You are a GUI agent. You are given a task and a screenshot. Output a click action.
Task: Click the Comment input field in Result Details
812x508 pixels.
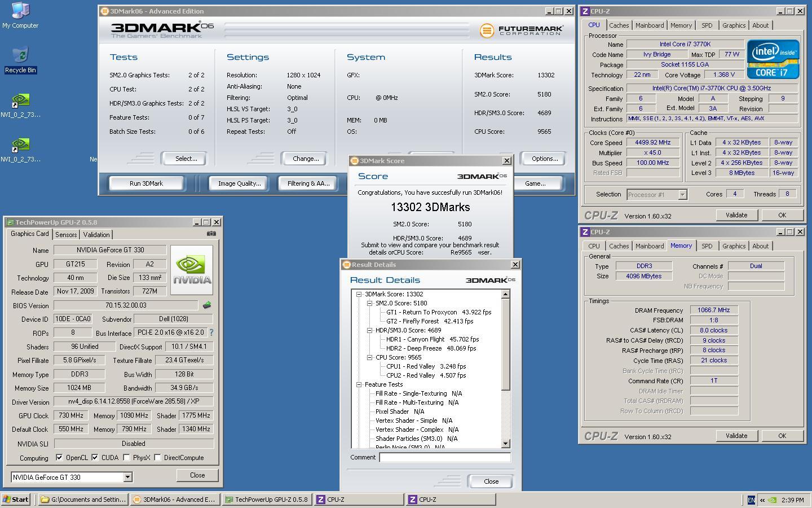[445, 458]
